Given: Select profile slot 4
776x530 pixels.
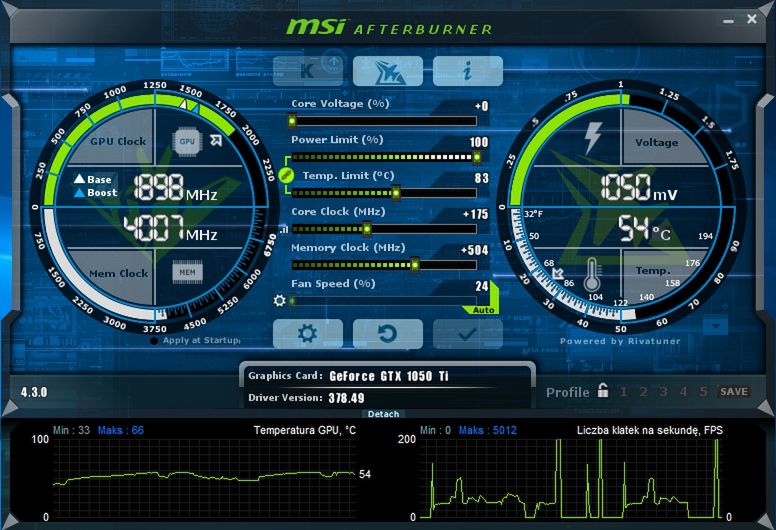Looking at the screenshot, I should coord(683,392).
